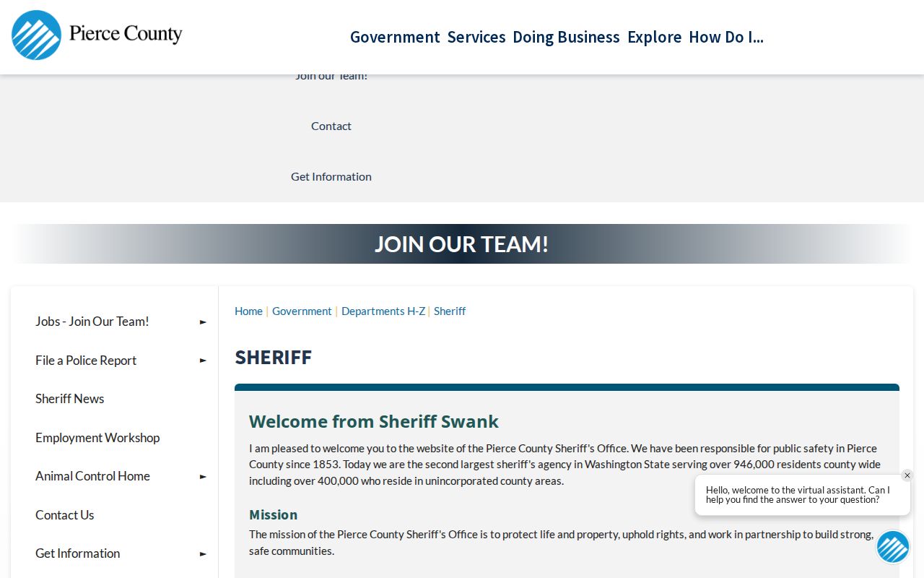Open Jobs - Join Our Team! sidebar link

(x=92, y=322)
